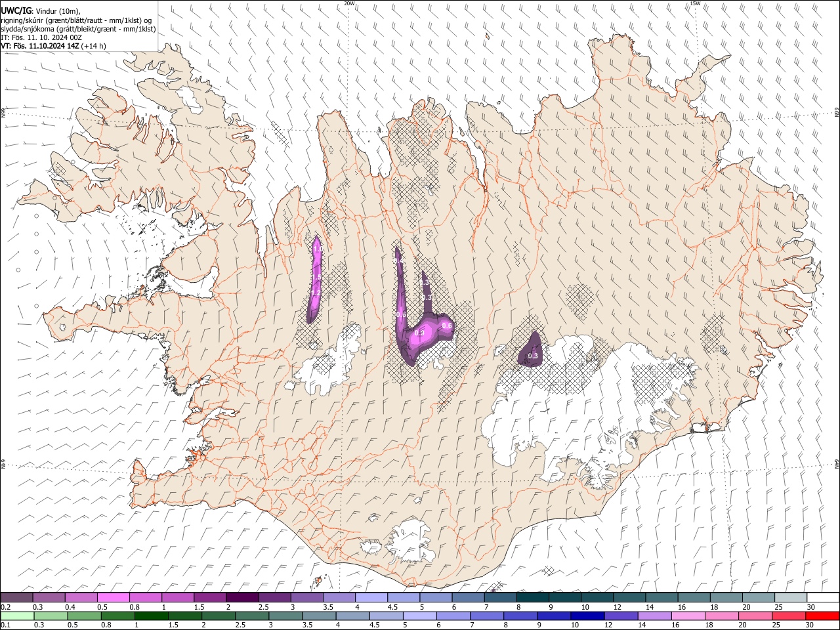Screen dimensions: 840x630
Task: Click the '0.9' value in the pink core
Action: click(420, 333)
